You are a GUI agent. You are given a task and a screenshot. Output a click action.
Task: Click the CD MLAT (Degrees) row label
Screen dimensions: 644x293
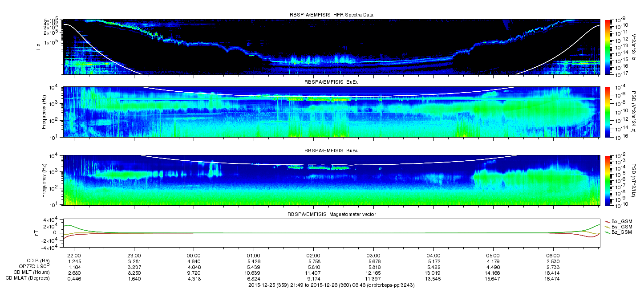[x=28, y=278]
